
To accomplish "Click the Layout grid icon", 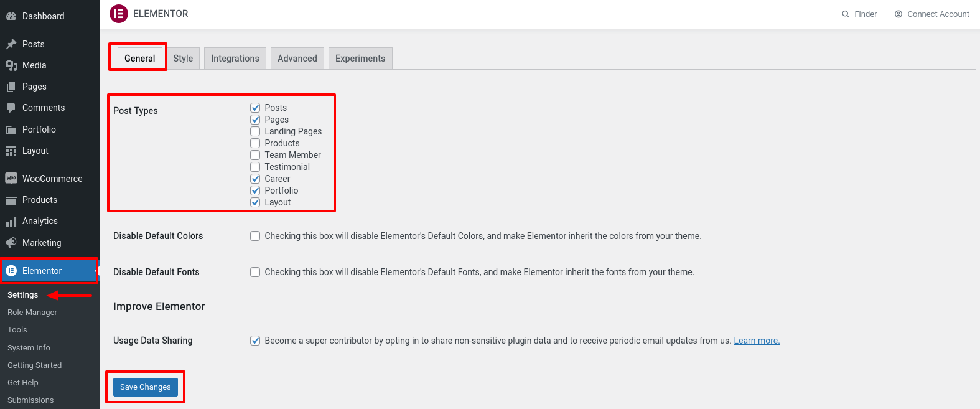I will click(11, 151).
